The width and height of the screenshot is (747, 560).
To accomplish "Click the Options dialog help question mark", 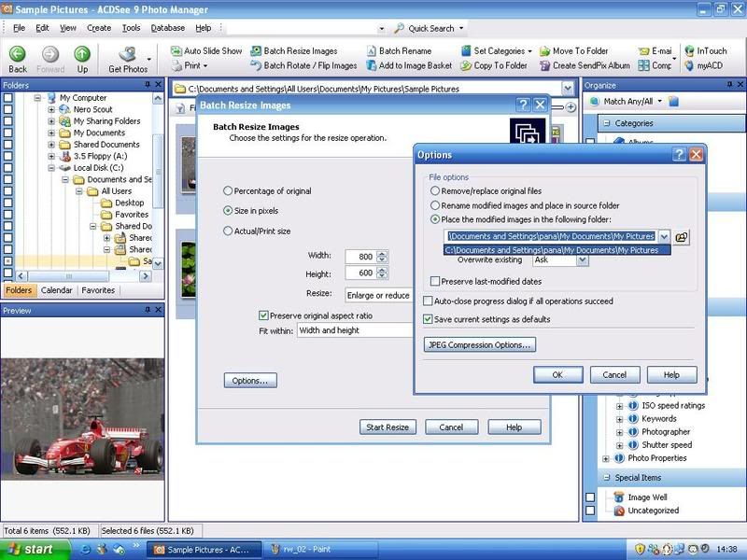I will pos(679,154).
